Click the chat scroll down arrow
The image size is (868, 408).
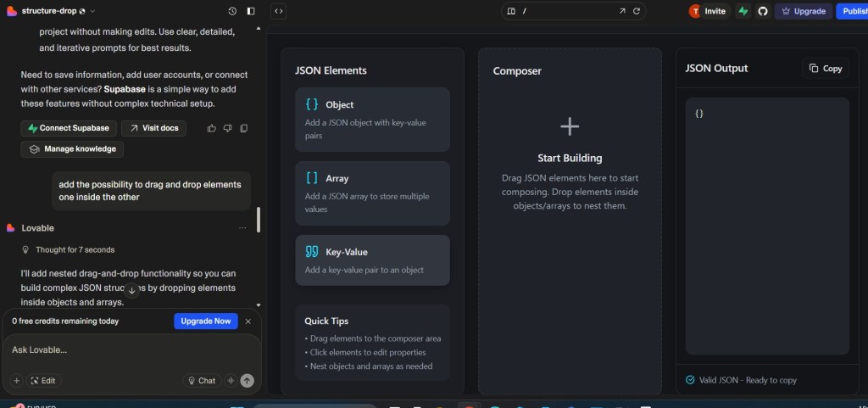[259, 305]
